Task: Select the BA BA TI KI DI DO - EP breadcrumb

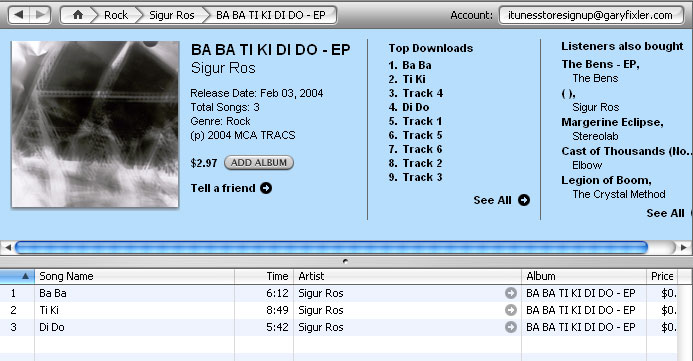Action: 270,15
